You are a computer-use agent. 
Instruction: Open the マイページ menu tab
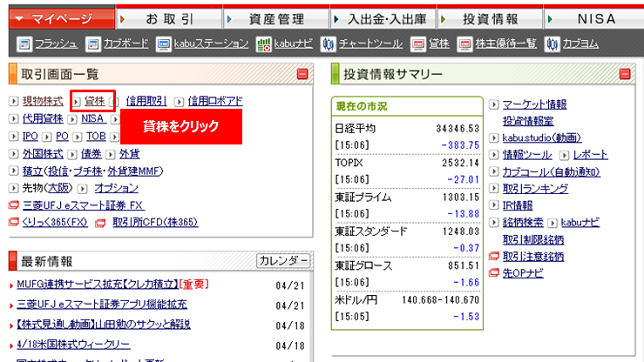click(x=62, y=18)
